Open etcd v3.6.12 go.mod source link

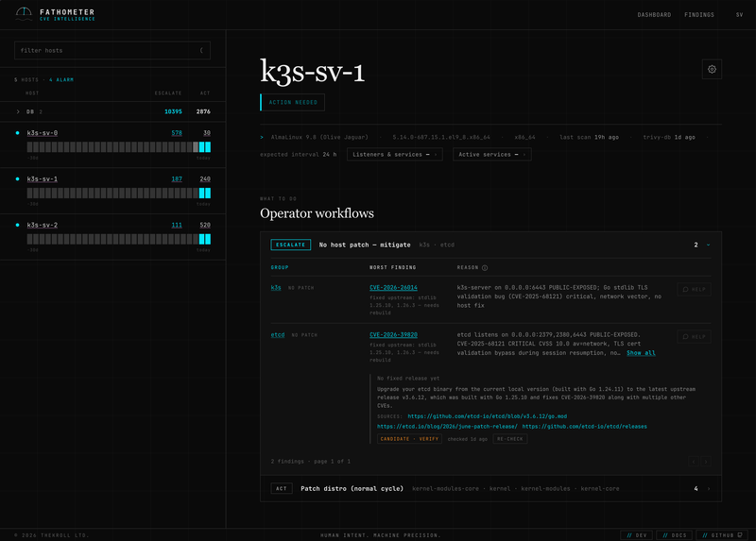click(487, 416)
